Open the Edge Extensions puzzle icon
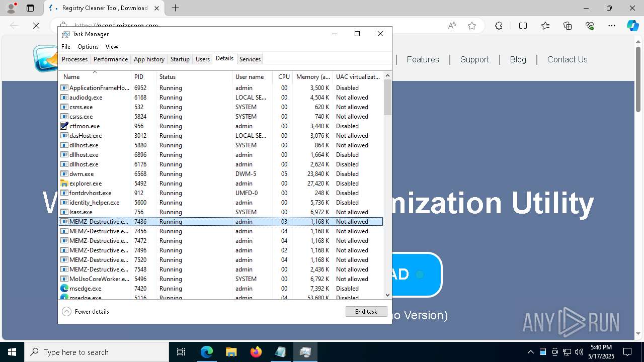This screenshot has height=362, width=644. click(x=499, y=26)
